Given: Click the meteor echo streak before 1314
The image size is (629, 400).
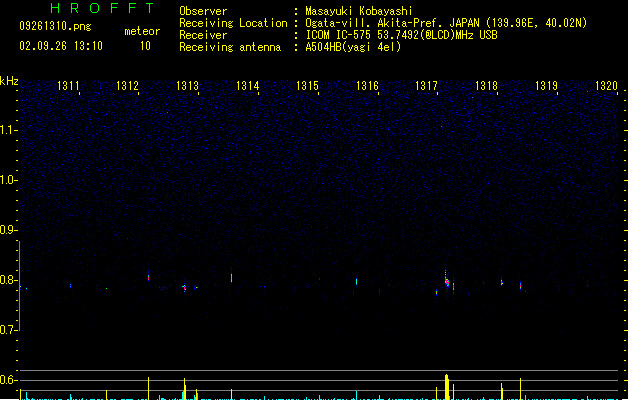Looking at the screenshot, I should (x=231, y=277).
